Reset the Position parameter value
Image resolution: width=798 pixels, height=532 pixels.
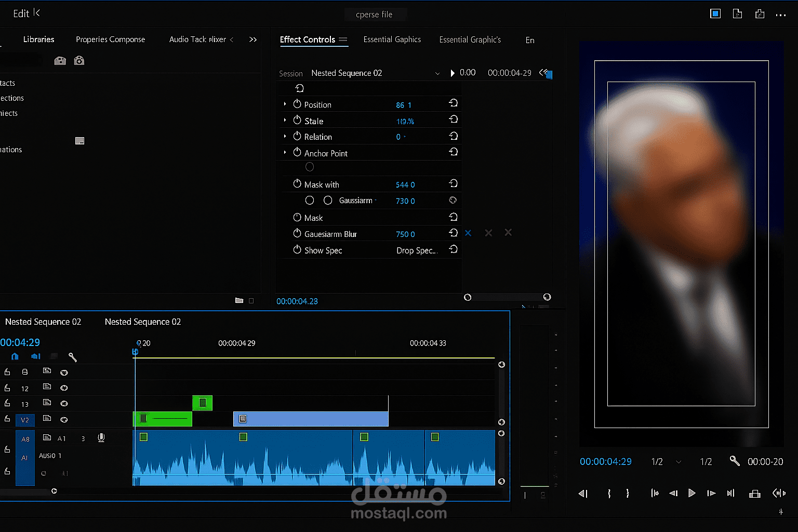[x=453, y=103]
